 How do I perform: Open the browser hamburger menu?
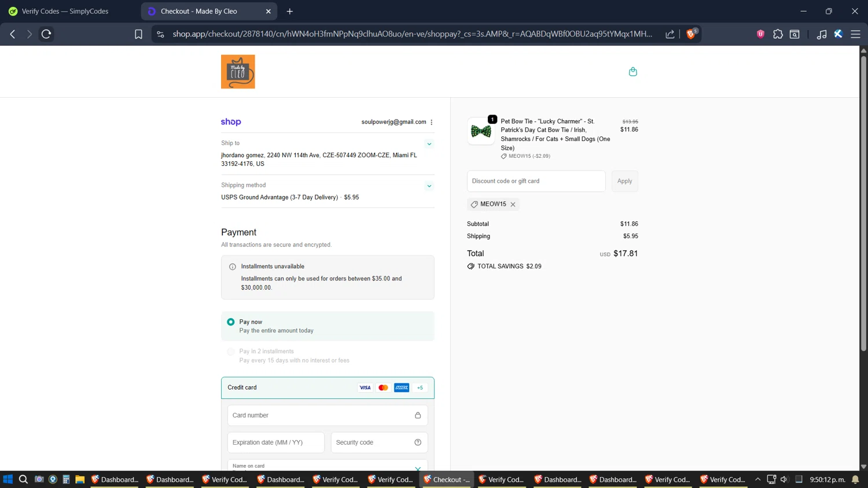855,34
